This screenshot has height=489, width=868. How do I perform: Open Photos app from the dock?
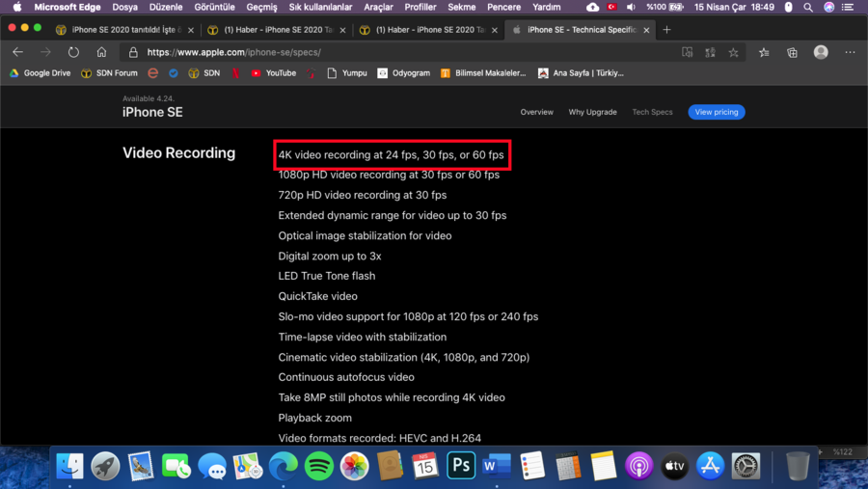(x=354, y=466)
